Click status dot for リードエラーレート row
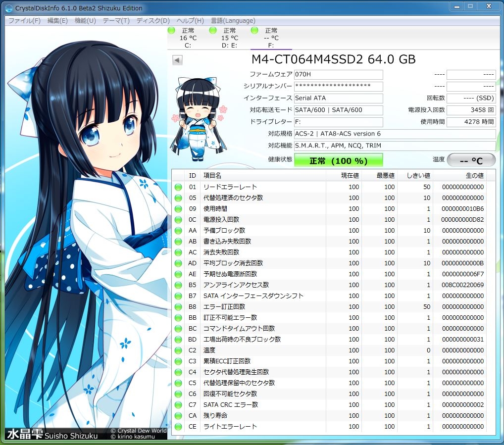Viewport: 504px width, 445px height. point(178,187)
